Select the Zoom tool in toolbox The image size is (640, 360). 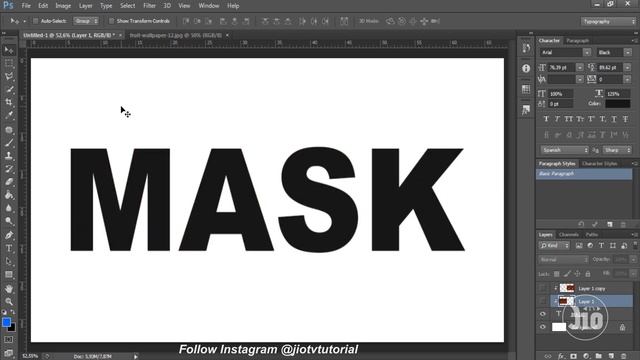click(9, 302)
